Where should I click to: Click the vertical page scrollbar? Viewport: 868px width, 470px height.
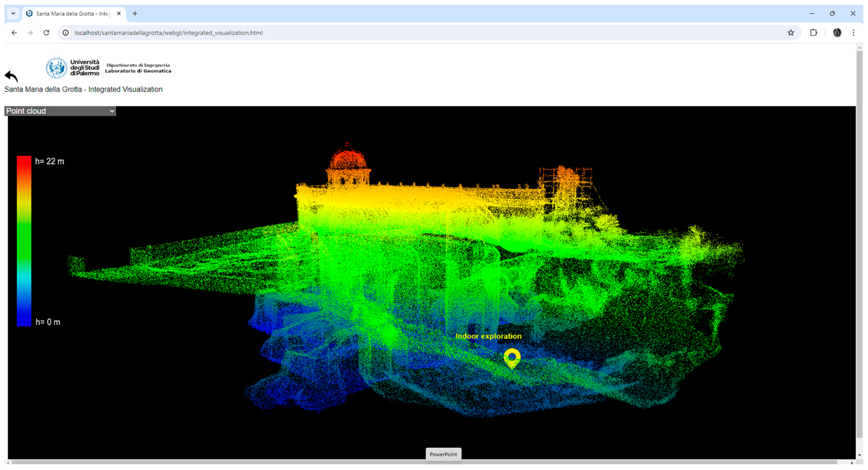coord(859,236)
